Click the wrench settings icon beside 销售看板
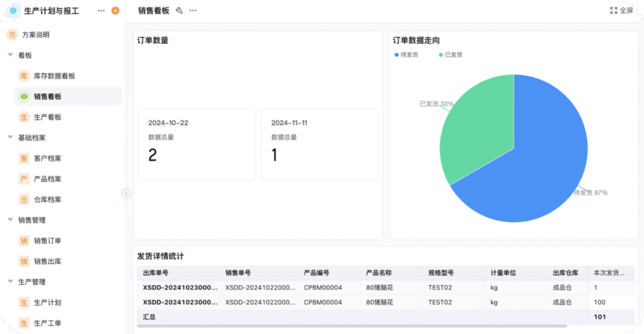 pos(179,11)
